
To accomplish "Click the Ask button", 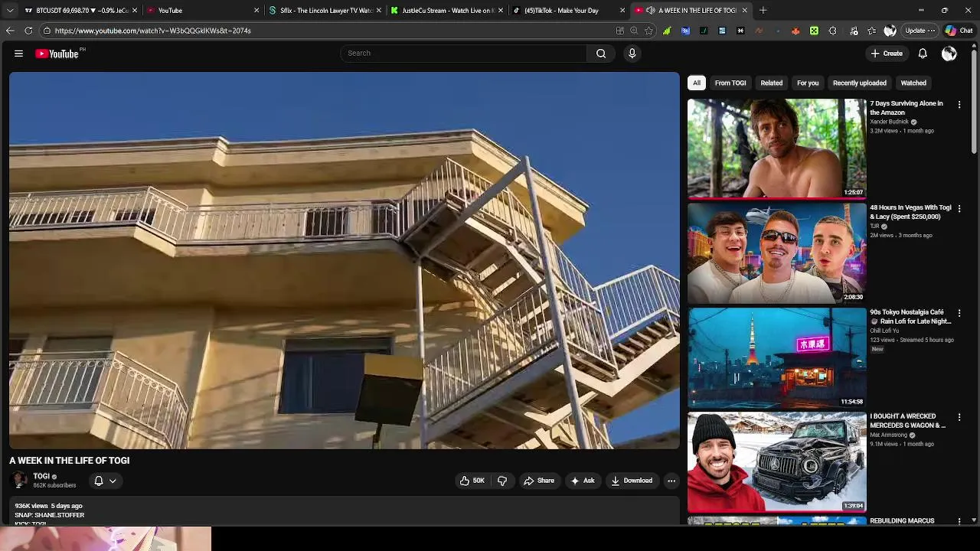I will pyautogui.click(x=583, y=481).
